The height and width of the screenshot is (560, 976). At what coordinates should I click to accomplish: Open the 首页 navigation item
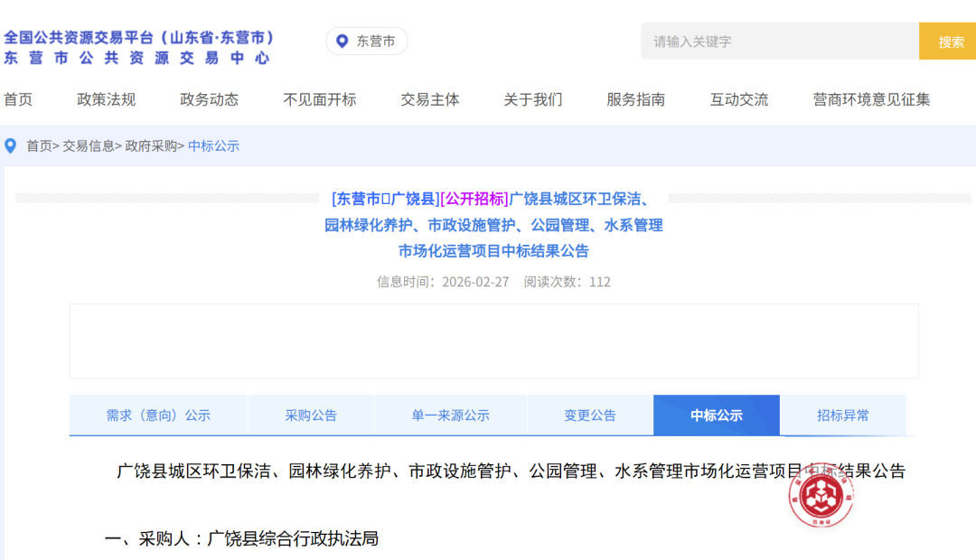pyautogui.click(x=18, y=99)
